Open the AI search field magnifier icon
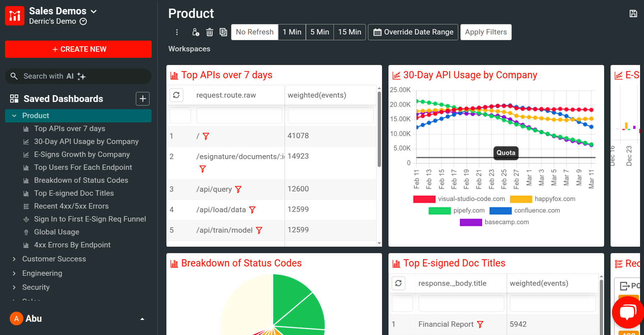This screenshot has width=644, height=335. tap(14, 76)
